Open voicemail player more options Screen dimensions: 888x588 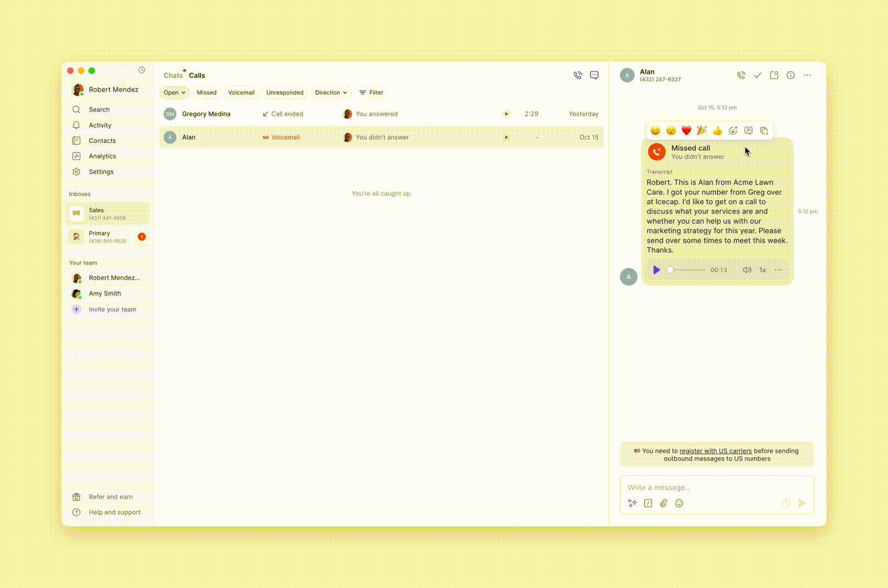point(778,270)
